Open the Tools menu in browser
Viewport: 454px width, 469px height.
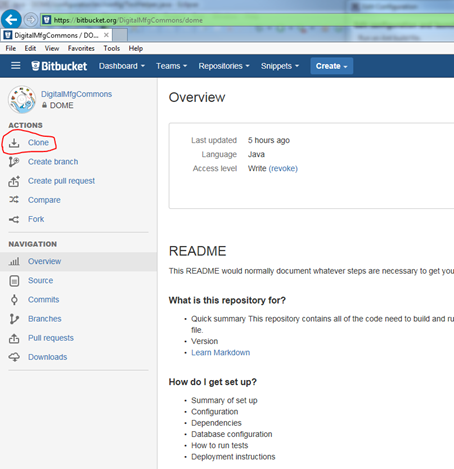111,49
